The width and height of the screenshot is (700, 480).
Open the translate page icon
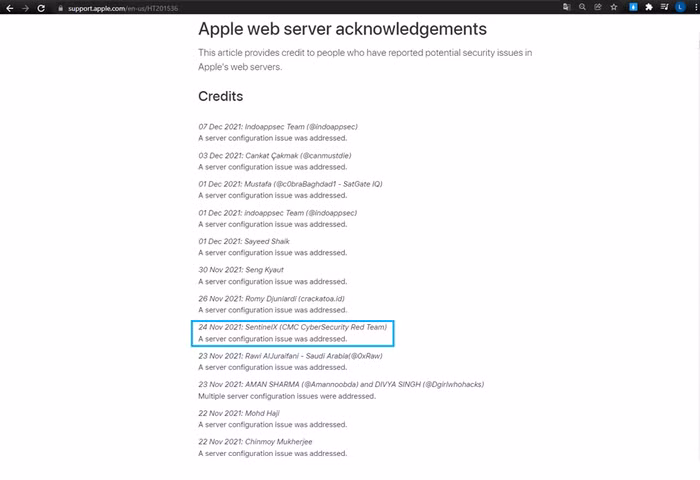[567, 7]
